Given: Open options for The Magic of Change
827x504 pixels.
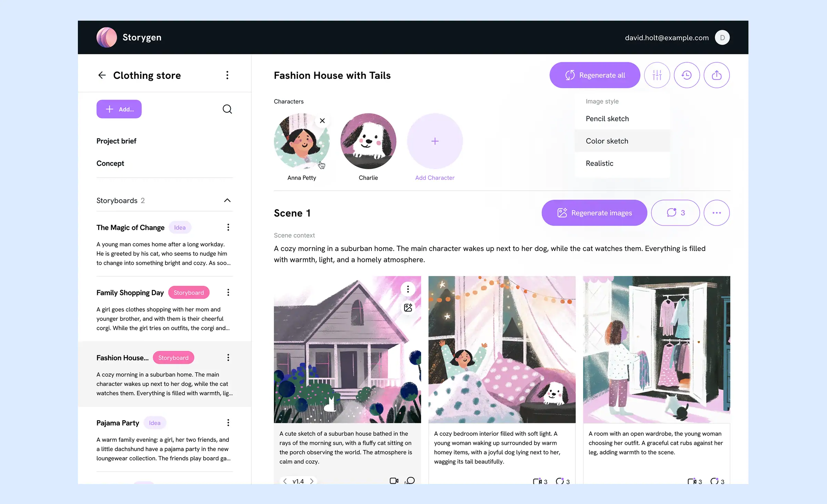Looking at the screenshot, I should pyautogui.click(x=228, y=227).
